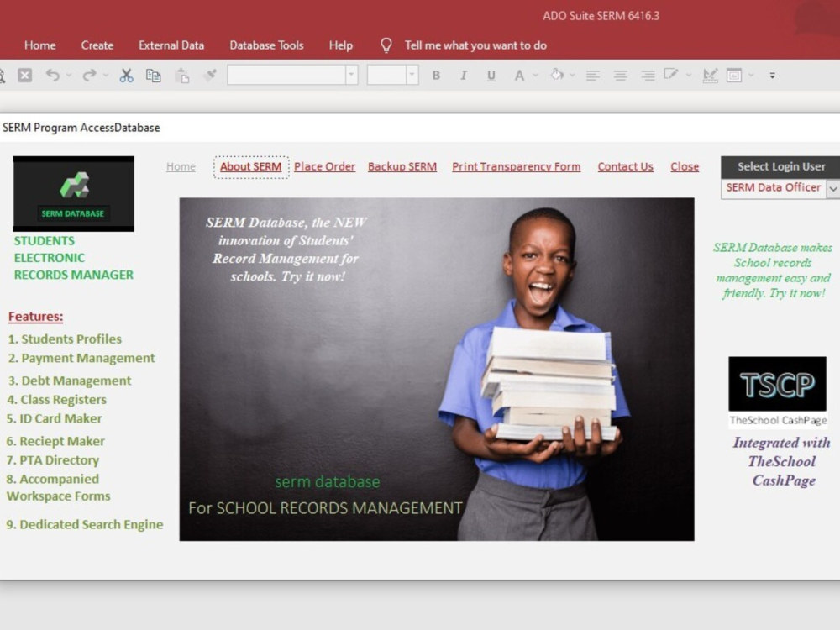Expand the Redo history dropdown arrow
Viewport: 840px width, 630px height.
click(x=106, y=76)
